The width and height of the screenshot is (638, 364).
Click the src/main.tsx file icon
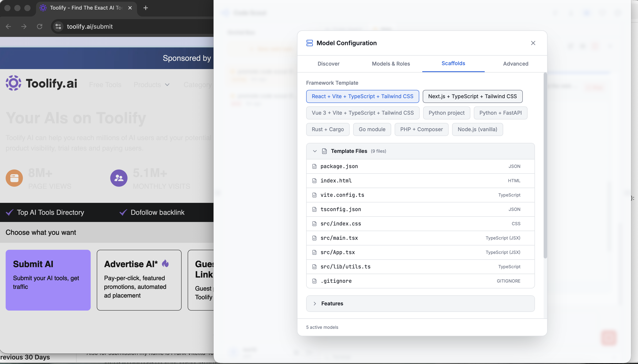pyautogui.click(x=314, y=238)
